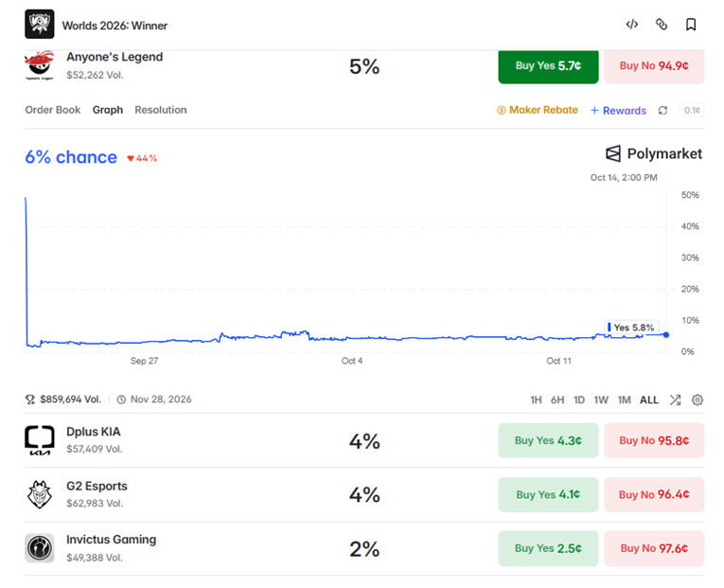Viewport: 724px width, 588px height.
Task: Buy Yes 4.3¢ for Dplus KIA
Action: [x=548, y=440]
